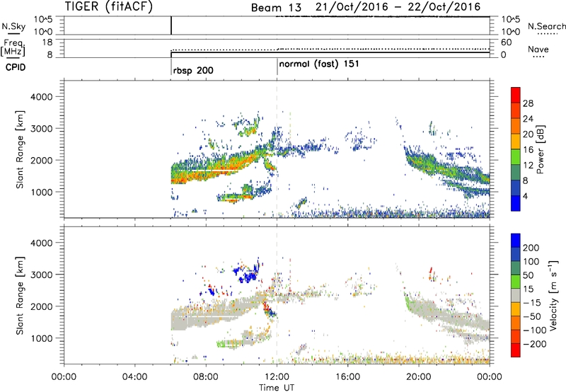Click the CPID row label
566x392 pixels.
16,67
